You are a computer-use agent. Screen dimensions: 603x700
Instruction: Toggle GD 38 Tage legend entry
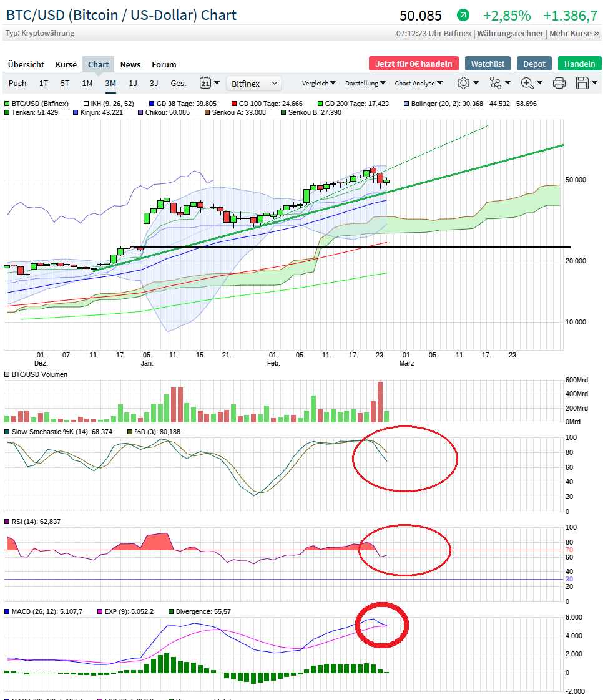152,104
